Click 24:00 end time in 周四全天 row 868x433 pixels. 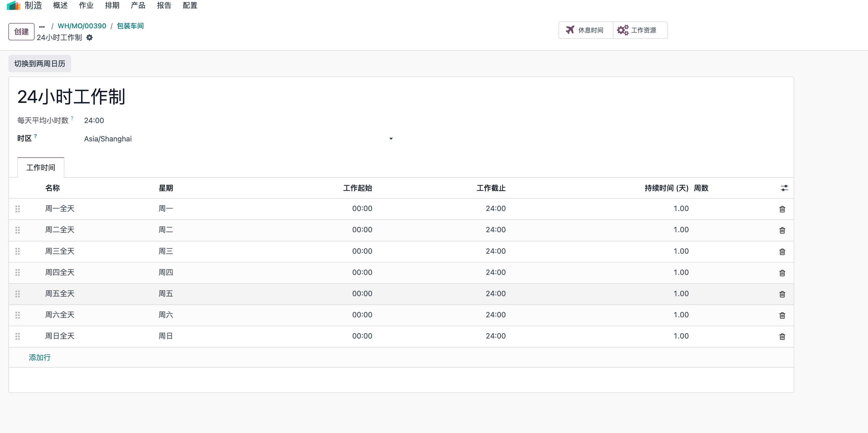click(x=496, y=272)
